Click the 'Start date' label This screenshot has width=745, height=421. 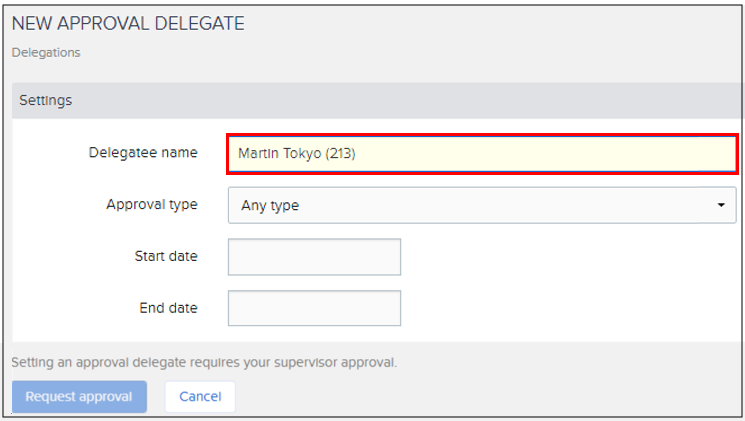(166, 256)
